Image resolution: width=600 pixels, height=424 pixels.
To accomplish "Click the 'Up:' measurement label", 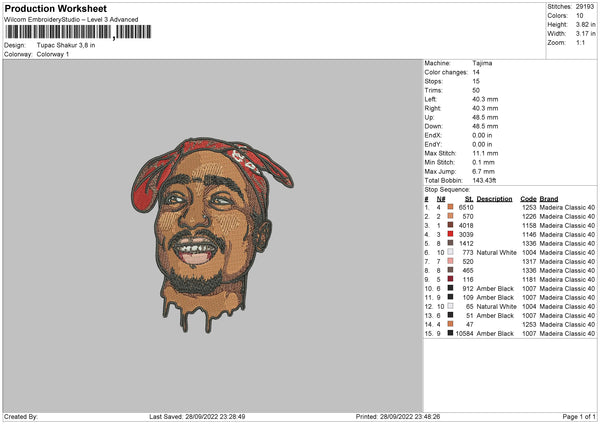I will click(x=429, y=117).
